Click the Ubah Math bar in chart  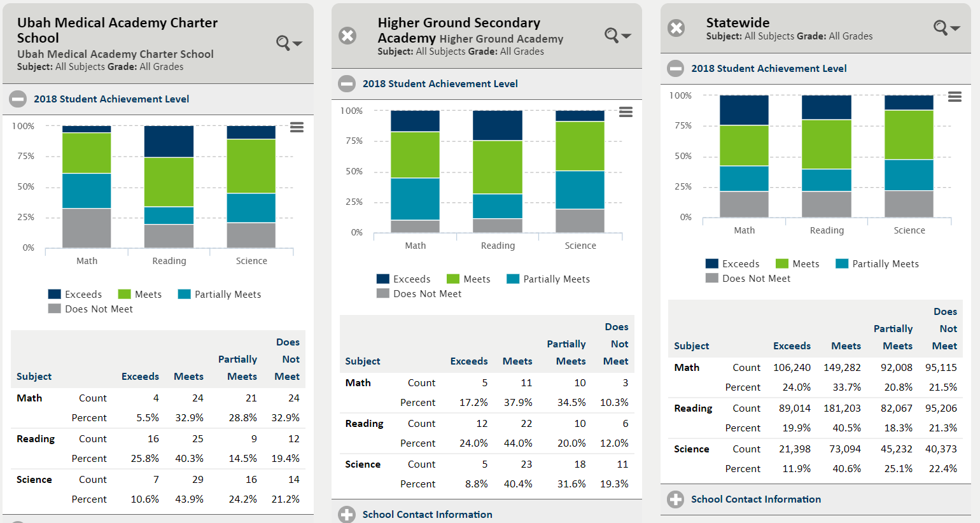[87, 186]
